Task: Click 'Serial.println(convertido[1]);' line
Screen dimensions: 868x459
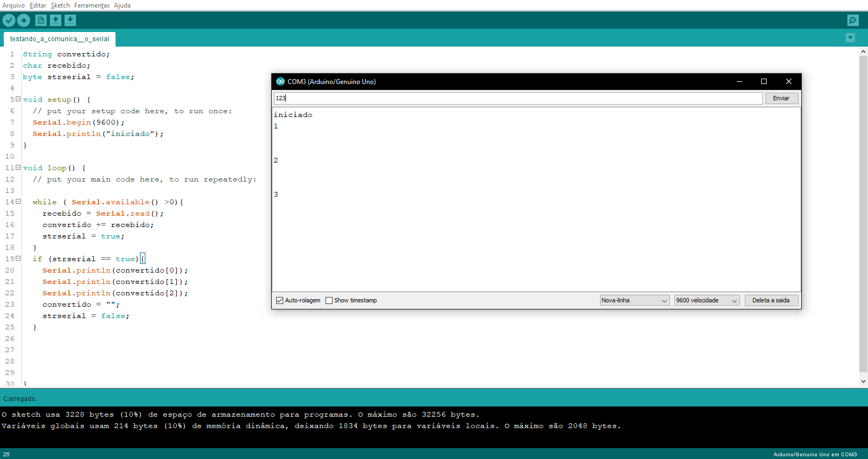Action: tap(116, 282)
